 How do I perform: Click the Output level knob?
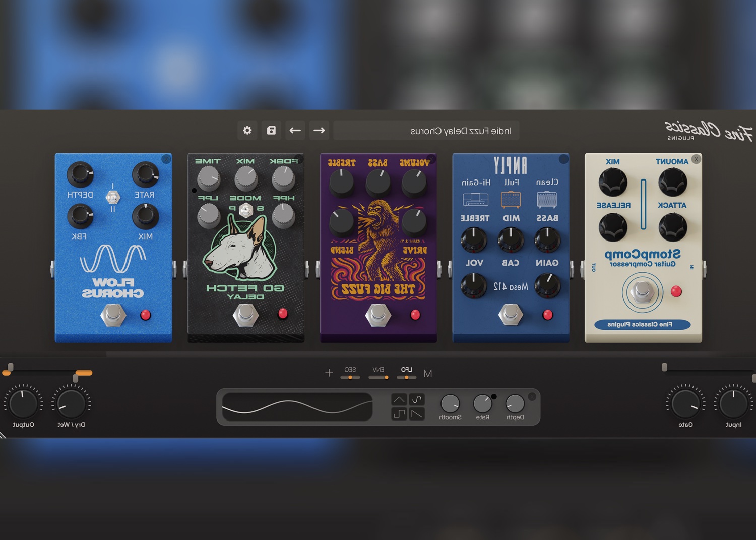click(23, 403)
